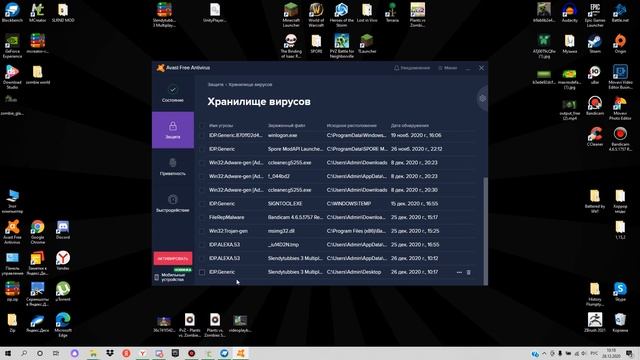
Task: Open Skype desktop icon
Action: click(620, 291)
